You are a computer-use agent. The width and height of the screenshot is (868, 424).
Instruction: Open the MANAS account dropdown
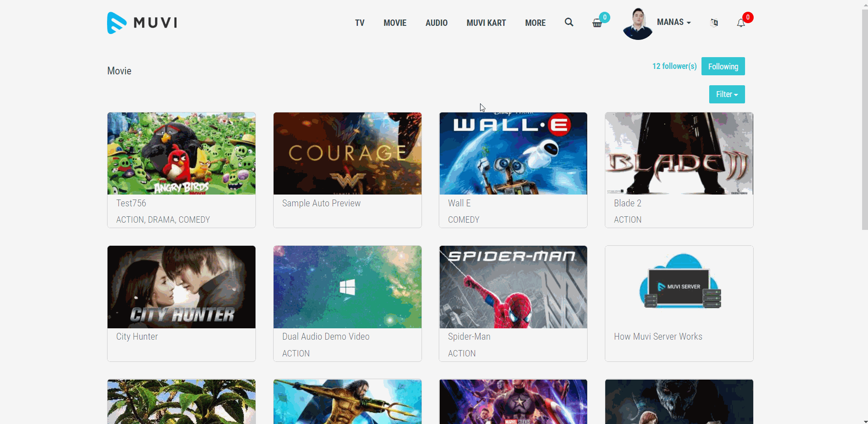tap(674, 22)
